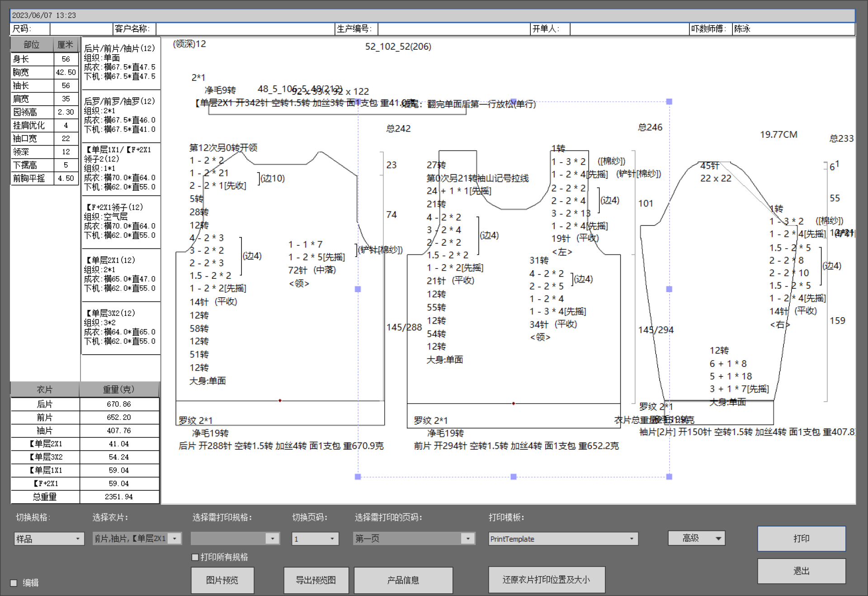Click red center marker on back piece hem

pyautogui.click(x=280, y=400)
